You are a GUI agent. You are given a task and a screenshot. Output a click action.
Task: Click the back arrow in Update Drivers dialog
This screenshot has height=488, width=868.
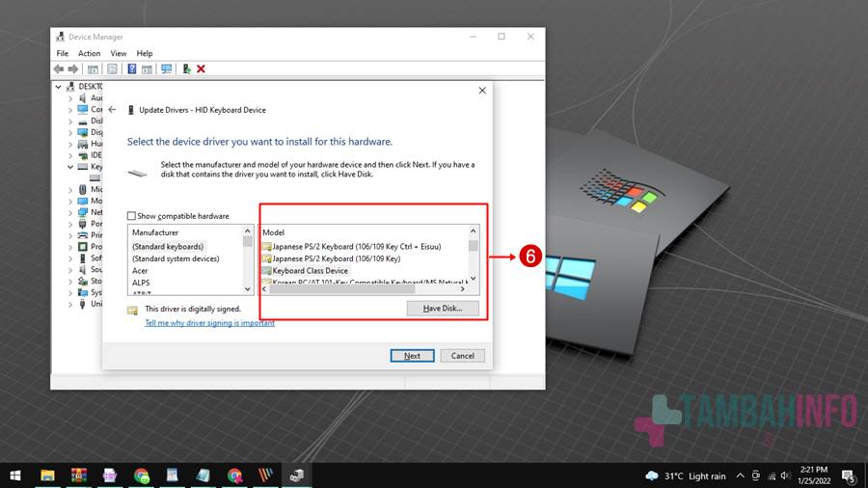point(113,110)
